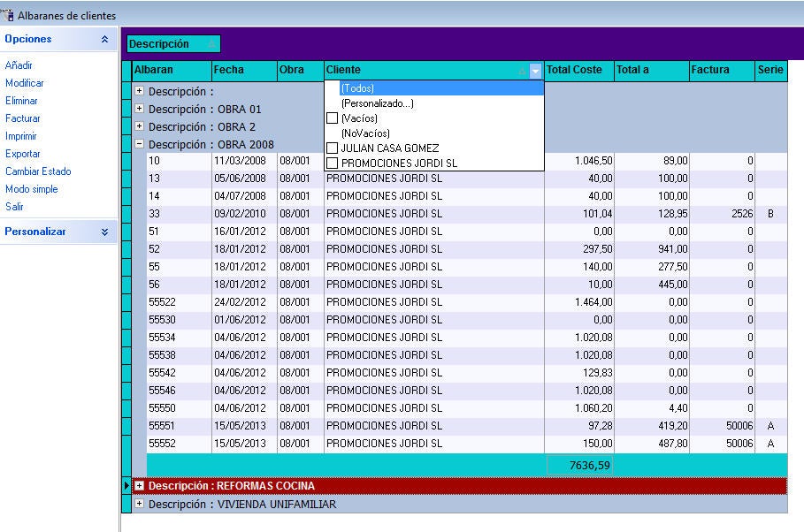This screenshot has width=804, height=532.
Task: Collapse the Opciones panel chevron
Action: [x=104, y=39]
